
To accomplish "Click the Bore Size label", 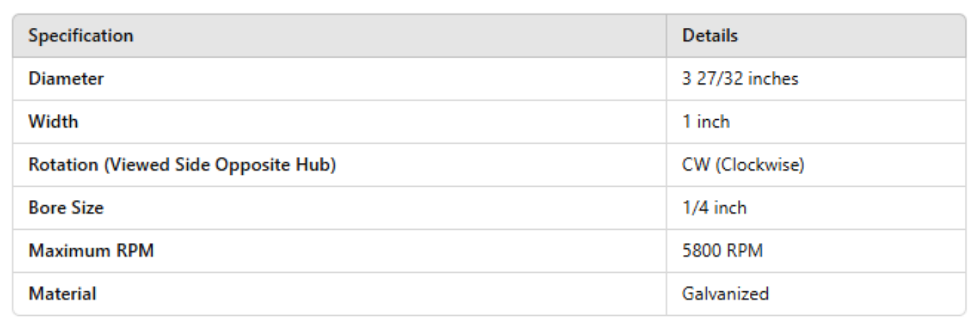I will [66, 208].
